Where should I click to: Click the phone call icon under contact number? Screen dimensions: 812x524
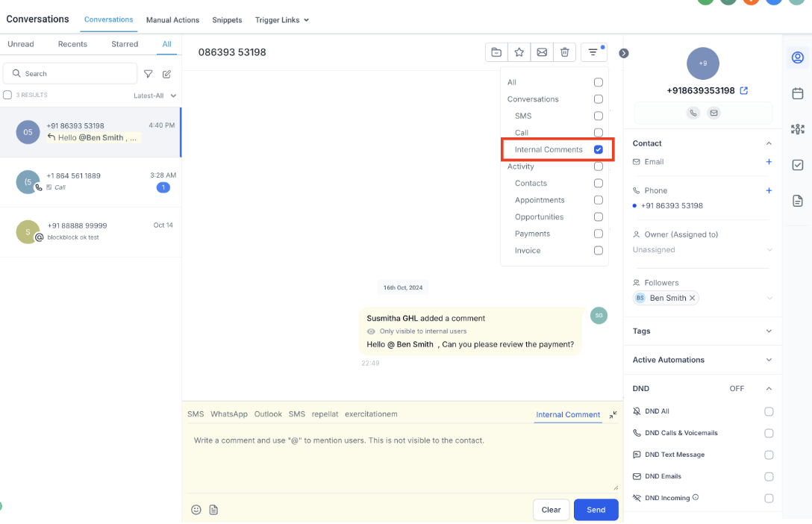693,113
